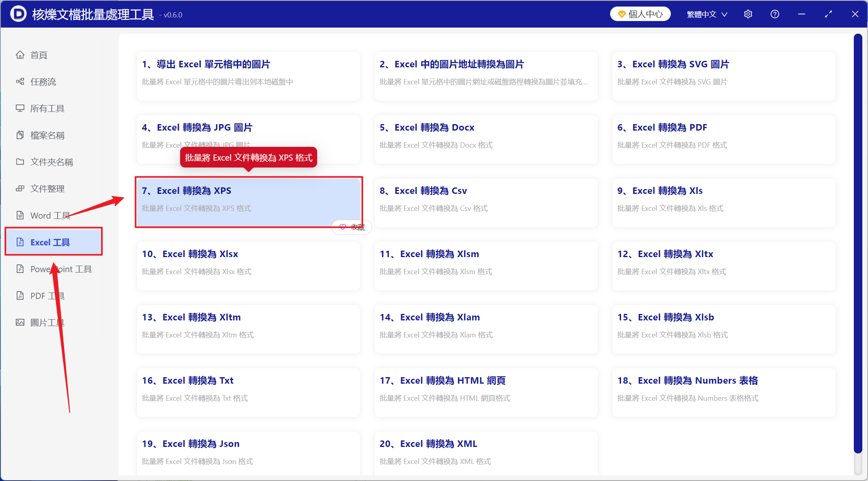Open Excel 轉換為 Txt tool
Screen dimensions: 868x481
coord(248,392)
